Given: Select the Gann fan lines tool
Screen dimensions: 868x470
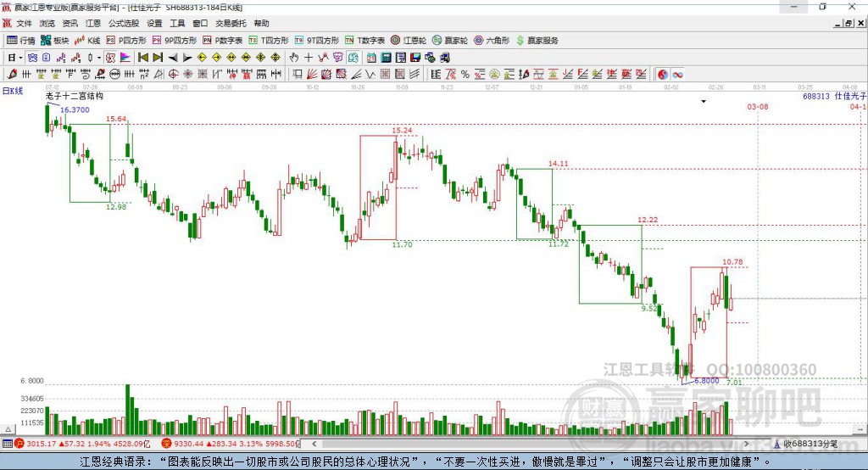Looking at the screenshot, I should (x=312, y=75).
